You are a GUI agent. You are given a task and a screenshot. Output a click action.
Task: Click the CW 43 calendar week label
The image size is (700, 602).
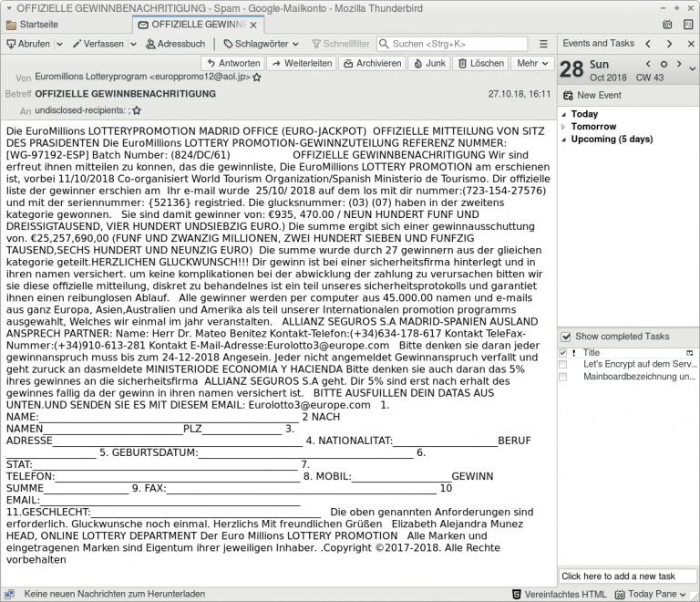(x=650, y=78)
